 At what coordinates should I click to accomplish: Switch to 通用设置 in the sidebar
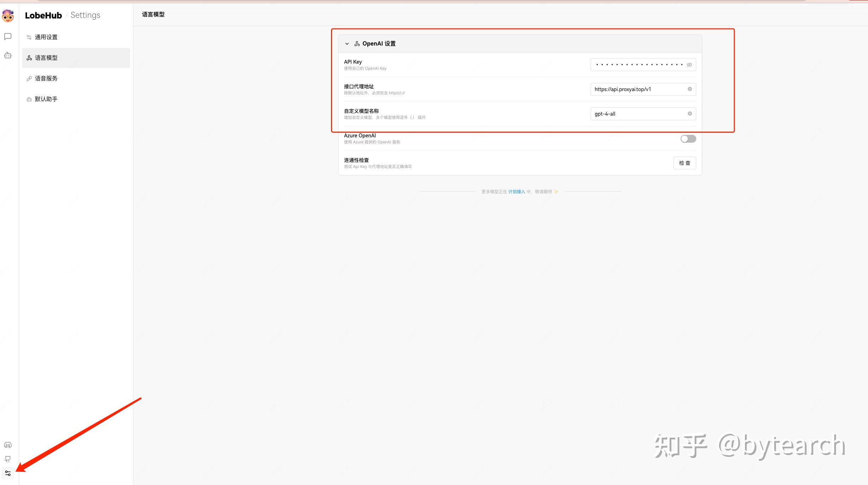pyautogui.click(x=46, y=37)
